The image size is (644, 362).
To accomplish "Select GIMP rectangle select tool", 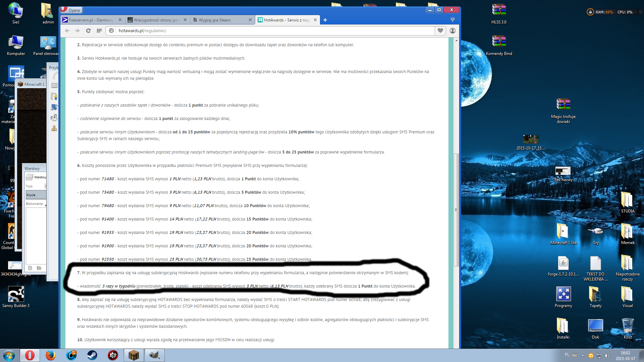I will 54,85.
